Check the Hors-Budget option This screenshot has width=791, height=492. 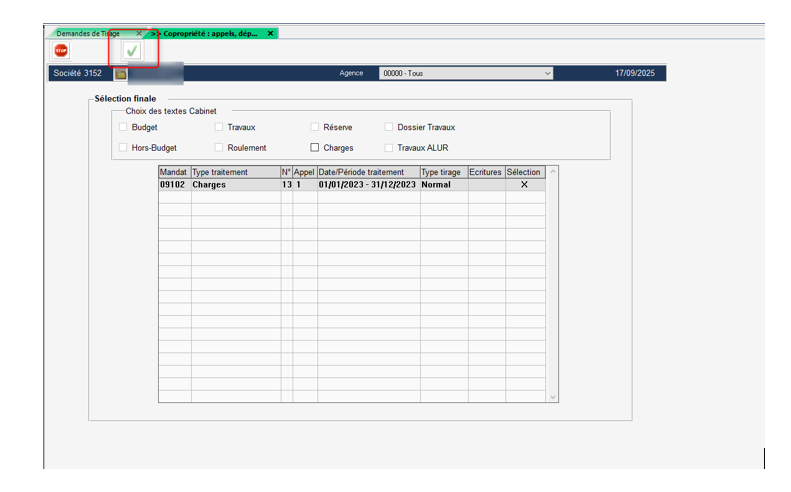tap(123, 147)
